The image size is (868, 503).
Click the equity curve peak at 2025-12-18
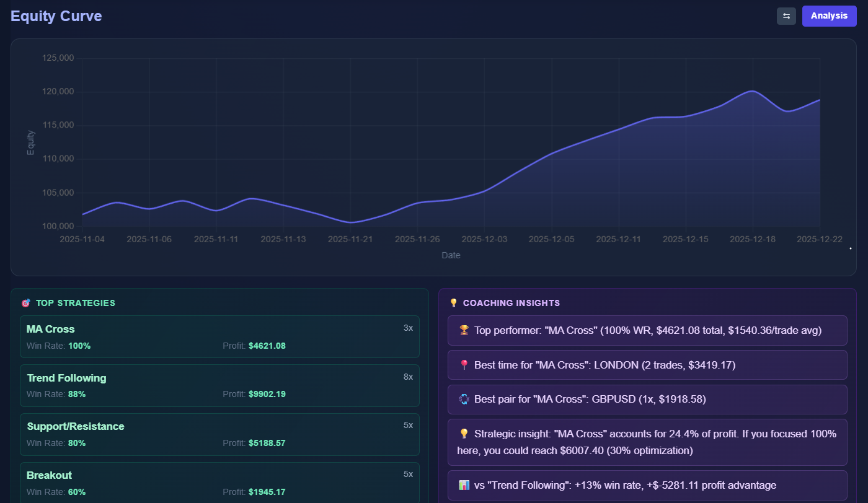752,92
